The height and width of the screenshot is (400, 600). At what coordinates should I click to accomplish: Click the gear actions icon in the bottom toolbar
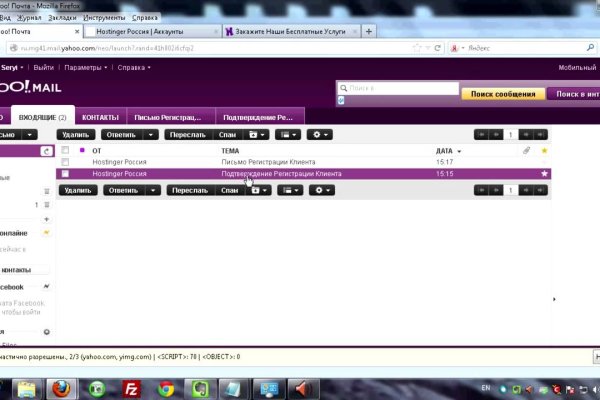coord(322,190)
